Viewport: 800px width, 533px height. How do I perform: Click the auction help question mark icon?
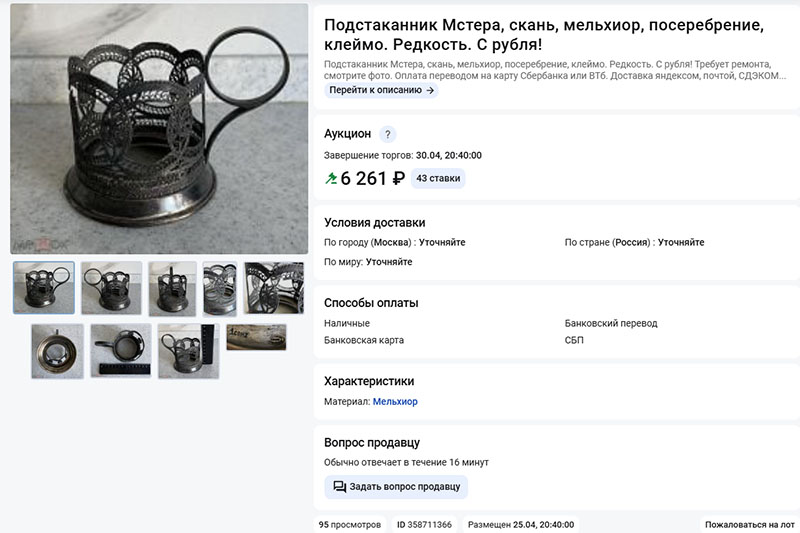click(388, 134)
